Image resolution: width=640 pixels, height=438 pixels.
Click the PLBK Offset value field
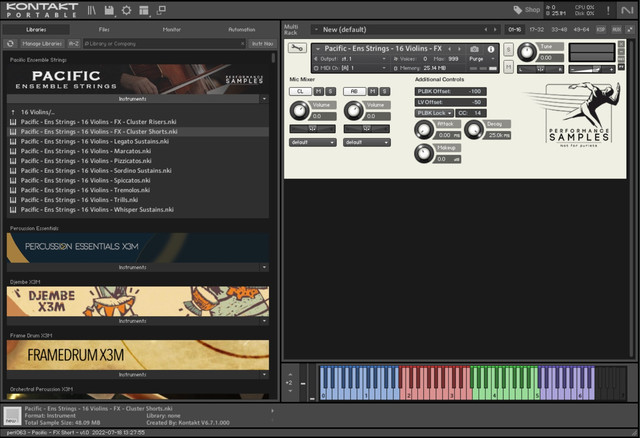click(x=451, y=91)
